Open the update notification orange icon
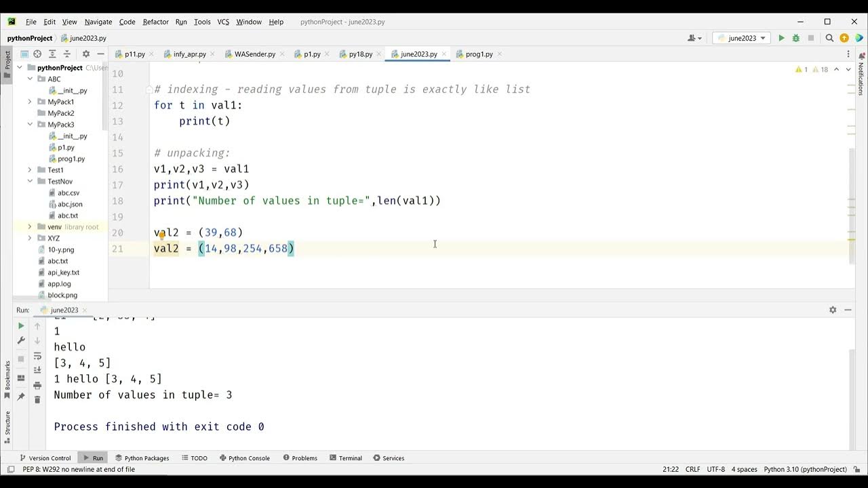This screenshot has height=488, width=868. 844,39
